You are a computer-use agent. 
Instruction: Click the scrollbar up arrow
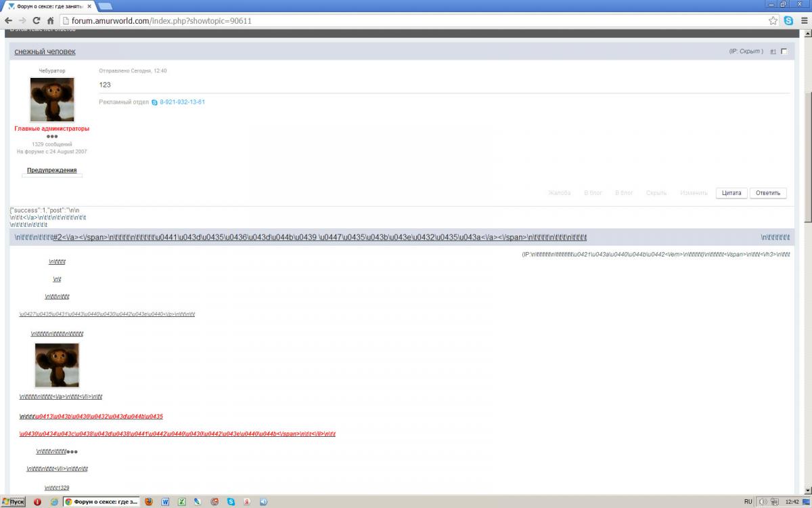click(x=807, y=34)
